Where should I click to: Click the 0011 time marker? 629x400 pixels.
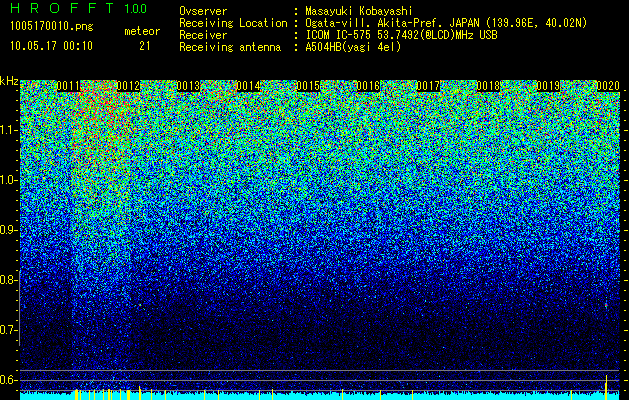(x=69, y=86)
